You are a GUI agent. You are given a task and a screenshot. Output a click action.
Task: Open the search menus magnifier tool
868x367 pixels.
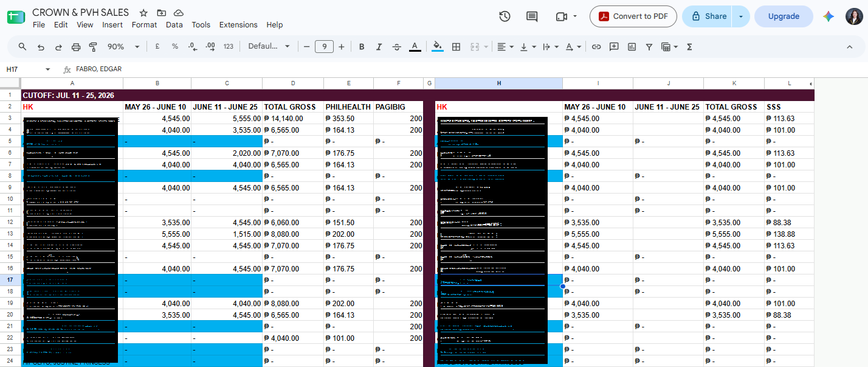coord(22,47)
